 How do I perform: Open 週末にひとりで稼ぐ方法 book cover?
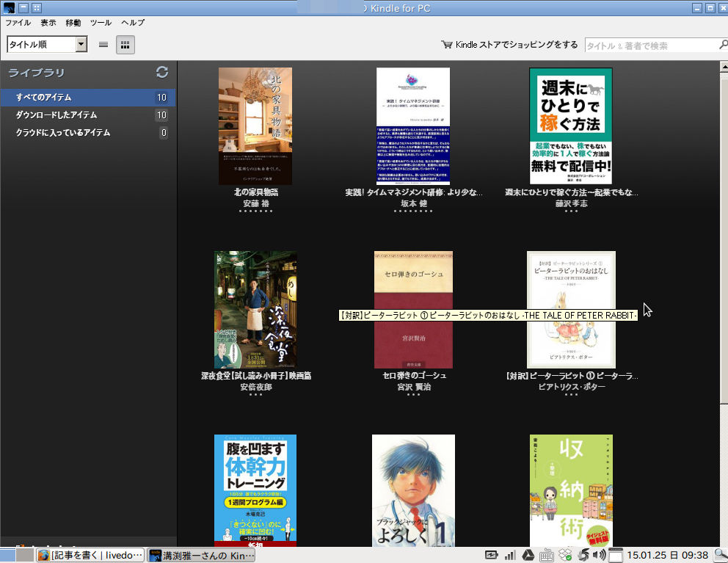[x=571, y=126]
